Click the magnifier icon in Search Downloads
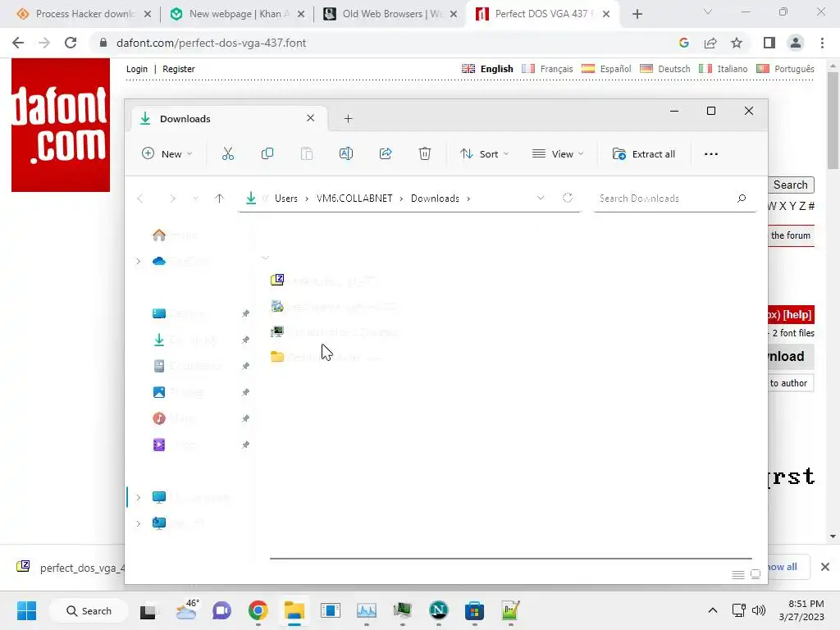Viewport: 840px width, 630px height. pyautogui.click(x=742, y=199)
